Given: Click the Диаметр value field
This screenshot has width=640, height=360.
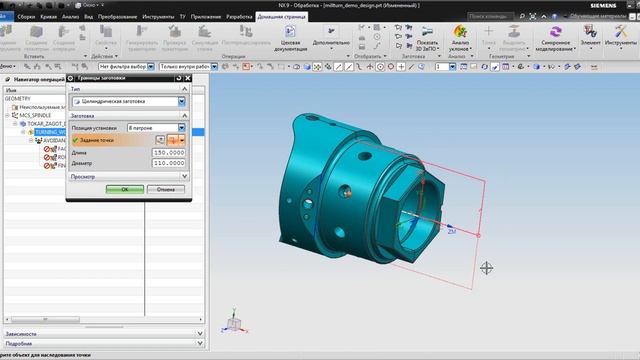Looking at the screenshot, I should [169, 163].
